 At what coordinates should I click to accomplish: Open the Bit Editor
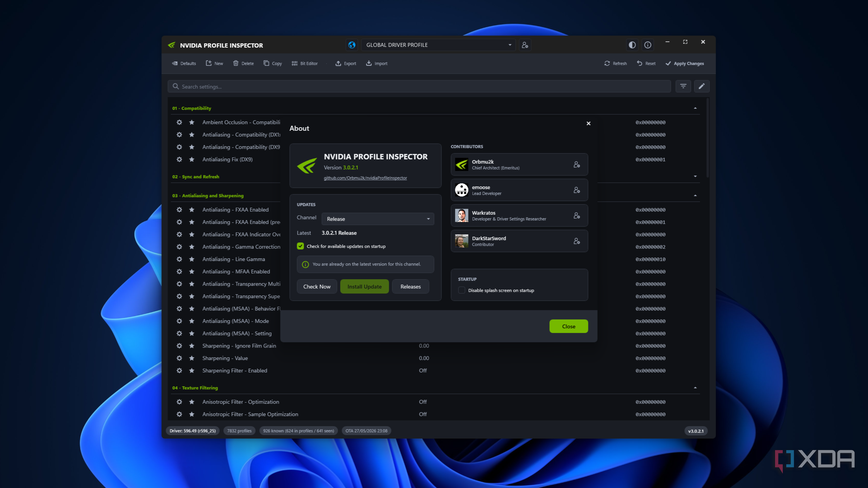[305, 63]
